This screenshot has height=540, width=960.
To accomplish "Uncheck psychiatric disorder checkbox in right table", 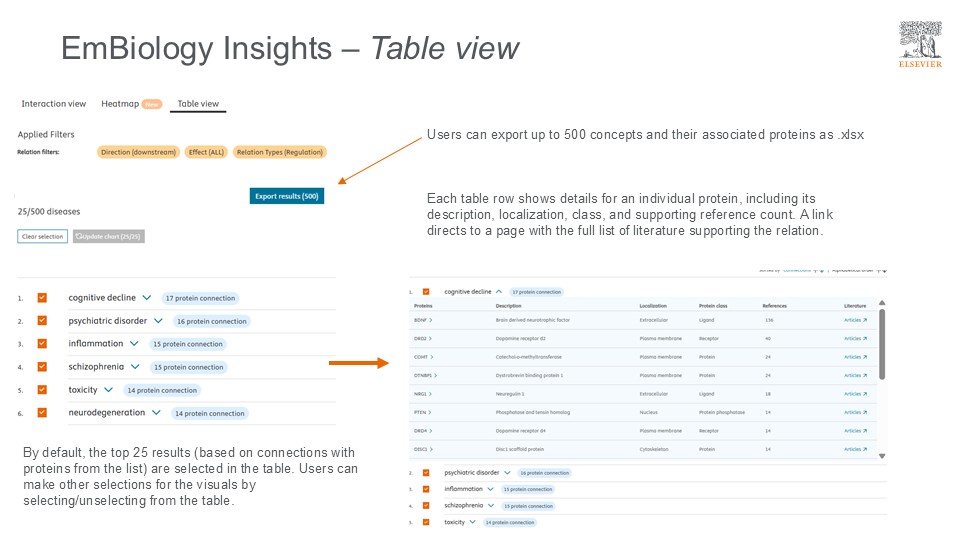I will (x=426, y=473).
